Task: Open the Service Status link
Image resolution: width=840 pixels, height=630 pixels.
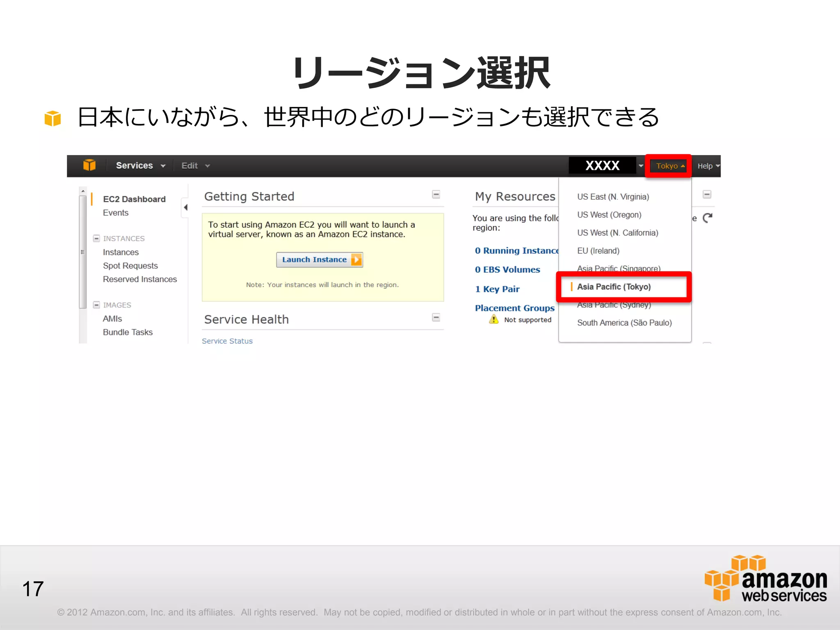Action: click(227, 341)
